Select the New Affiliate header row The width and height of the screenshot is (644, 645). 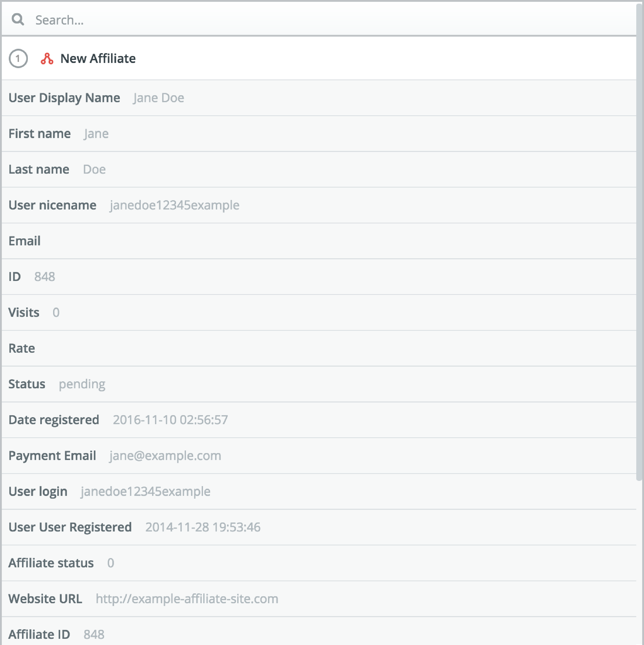click(x=319, y=58)
